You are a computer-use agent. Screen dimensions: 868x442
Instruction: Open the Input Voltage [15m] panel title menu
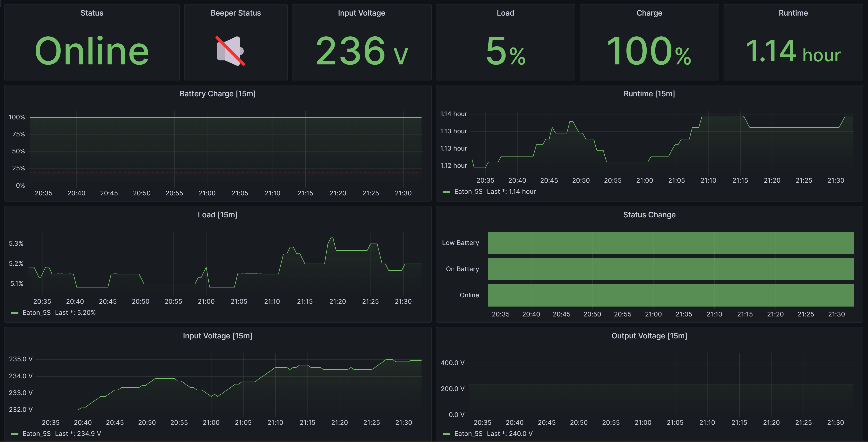click(217, 336)
